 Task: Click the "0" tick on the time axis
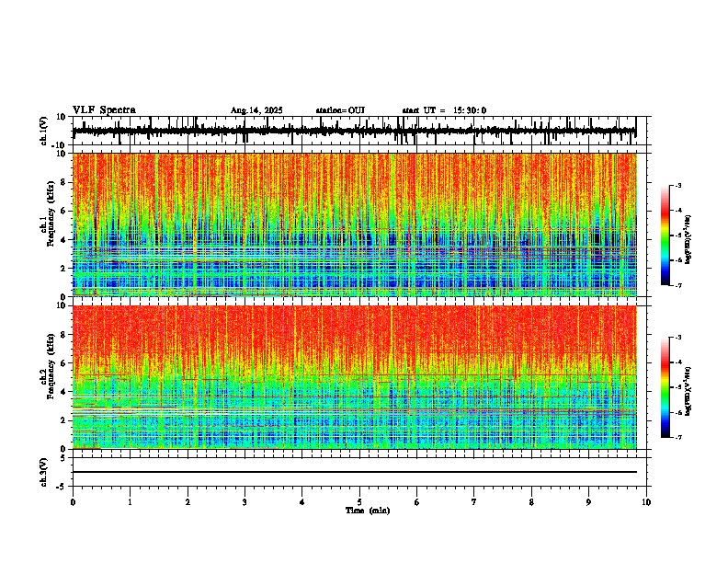point(73,502)
